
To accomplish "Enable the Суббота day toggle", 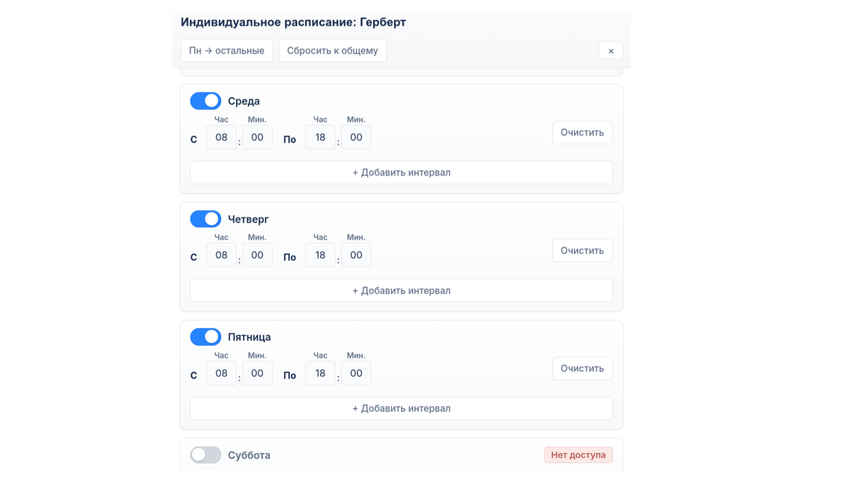I will 206,455.
